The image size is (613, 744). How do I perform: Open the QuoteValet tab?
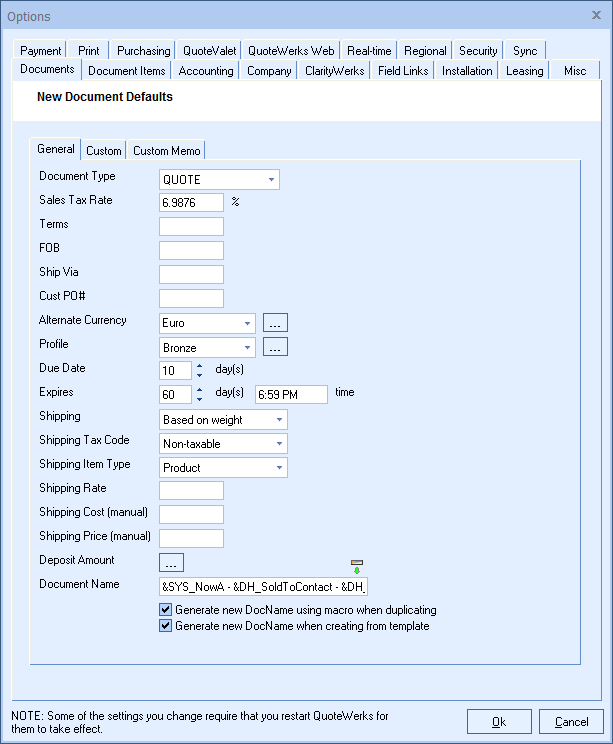207,51
